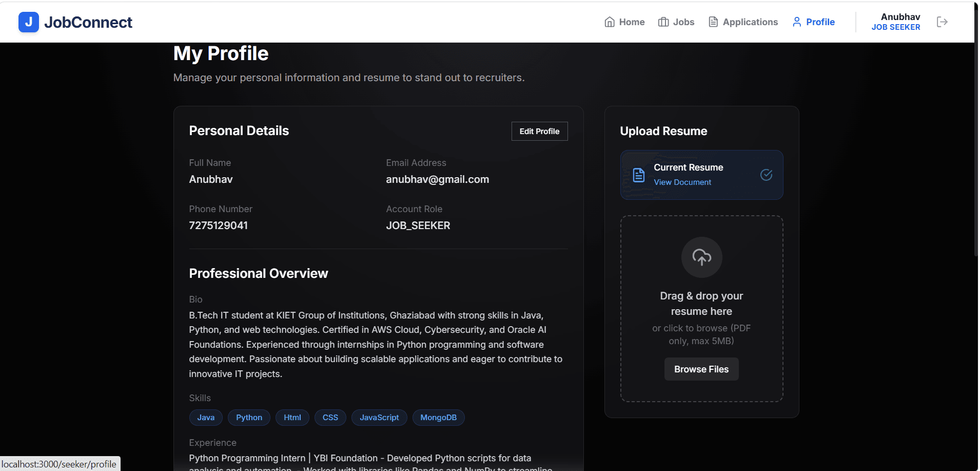
Task: Go to the Applications page
Action: pyautogui.click(x=743, y=22)
